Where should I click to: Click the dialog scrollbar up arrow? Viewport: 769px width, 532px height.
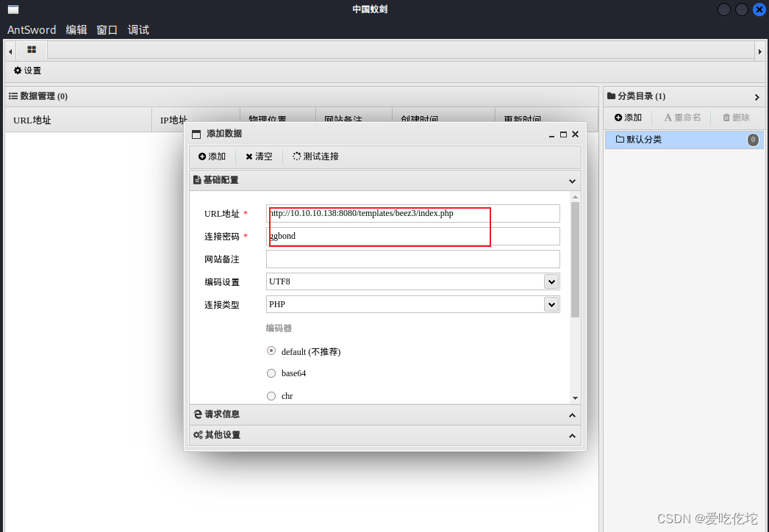coord(575,197)
